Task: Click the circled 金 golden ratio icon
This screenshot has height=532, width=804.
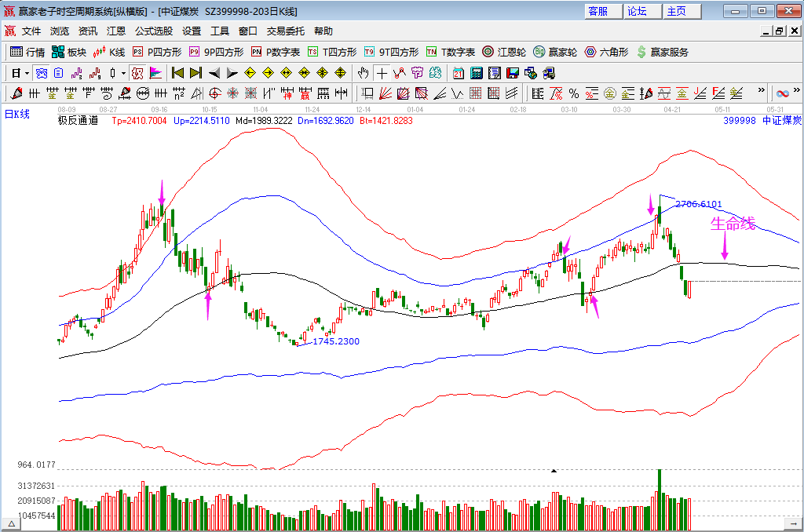Action: (609, 93)
